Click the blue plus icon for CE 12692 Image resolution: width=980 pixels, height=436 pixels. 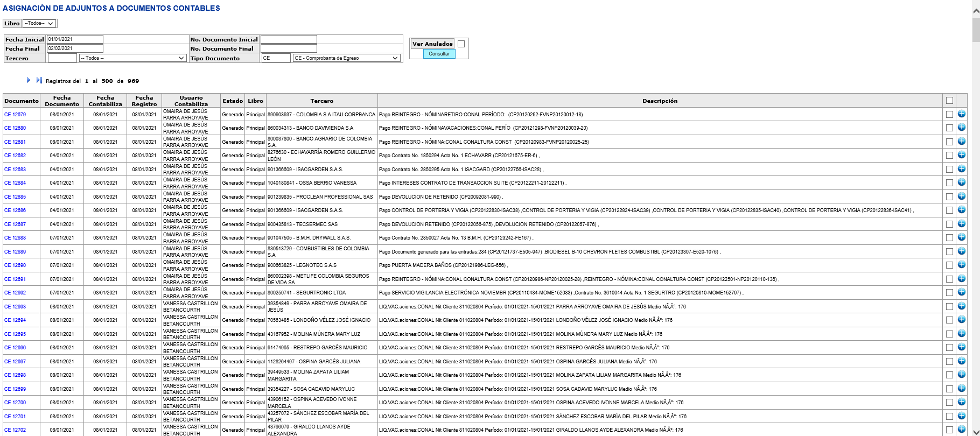click(961, 292)
